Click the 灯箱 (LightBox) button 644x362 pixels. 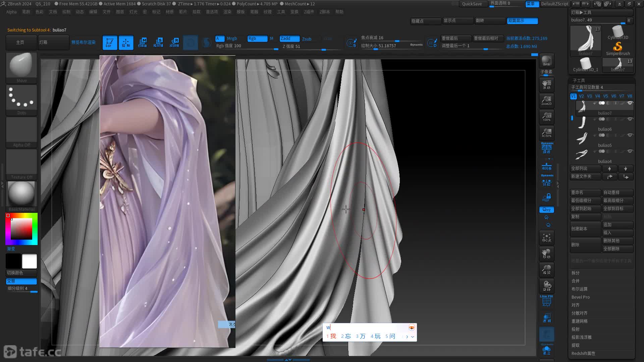tap(53, 43)
